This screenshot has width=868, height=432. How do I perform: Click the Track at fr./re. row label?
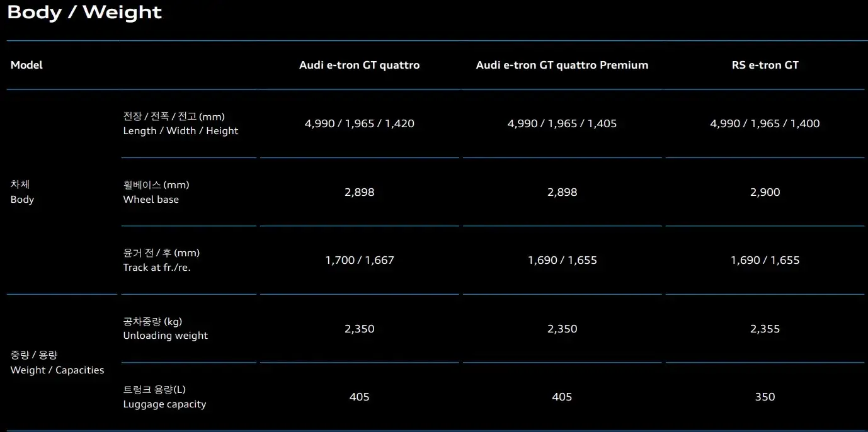click(x=161, y=260)
